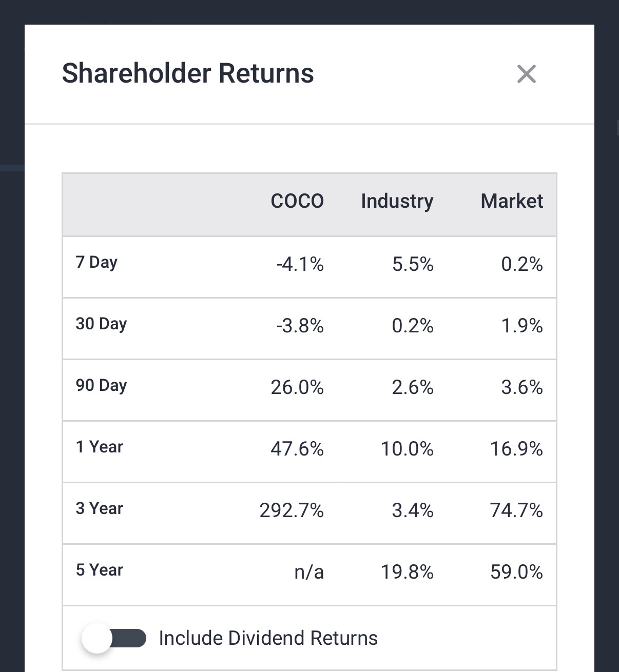This screenshot has height=672, width=619.
Task: Click the Market 74.7% three-year value
Action: (x=516, y=510)
